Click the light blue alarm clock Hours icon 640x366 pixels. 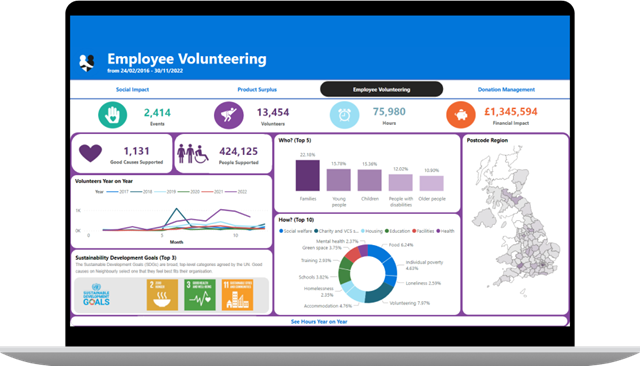(x=344, y=115)
